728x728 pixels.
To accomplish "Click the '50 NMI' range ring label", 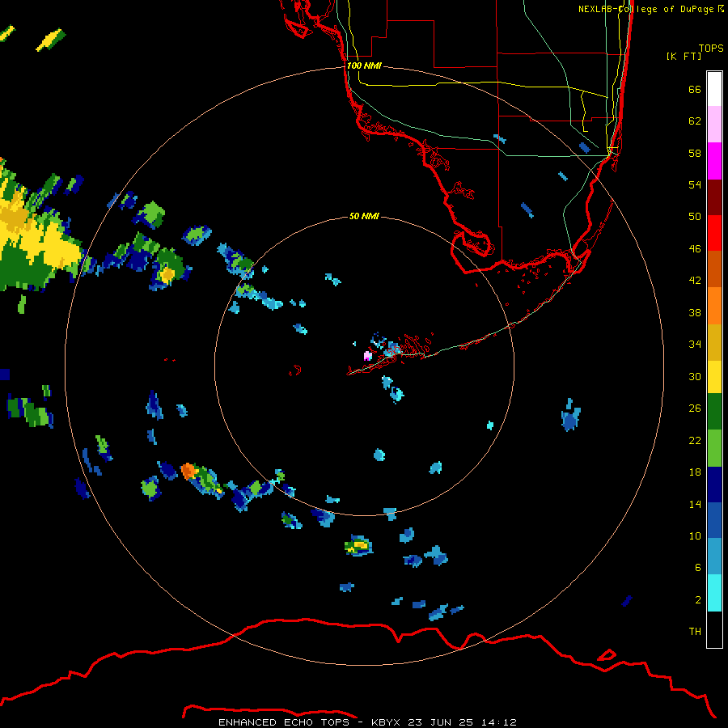I will coord(364,216).
